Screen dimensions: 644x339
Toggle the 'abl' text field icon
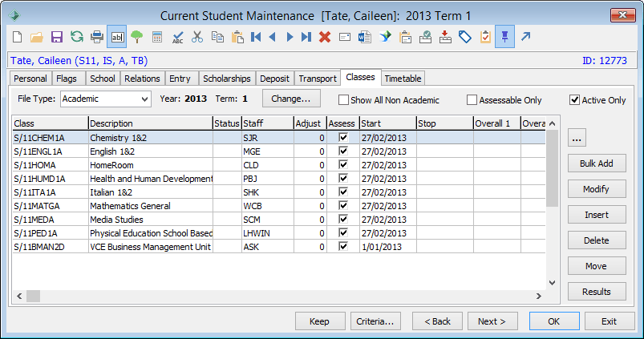117,37
